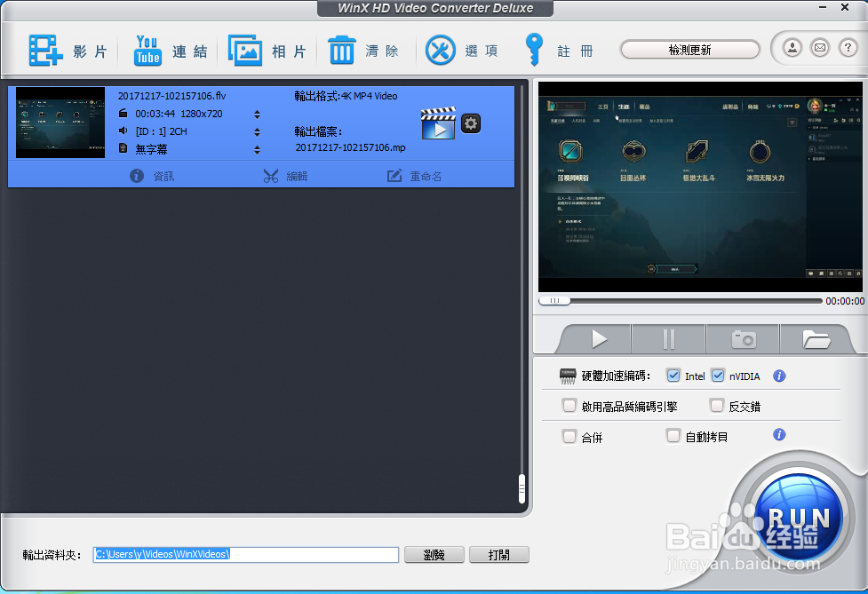Click the email envelope icon

[x=820, y=48]
